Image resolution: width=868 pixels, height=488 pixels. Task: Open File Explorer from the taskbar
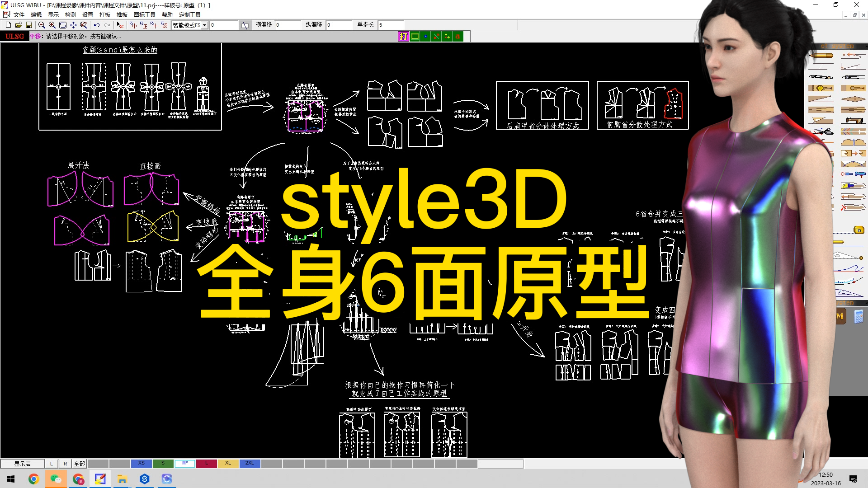tap(122, 479)
